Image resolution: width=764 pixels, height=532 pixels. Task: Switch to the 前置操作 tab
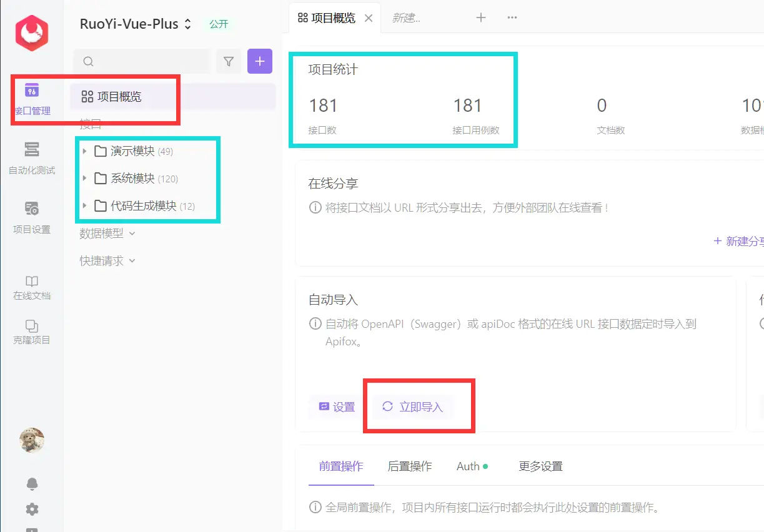341,466
